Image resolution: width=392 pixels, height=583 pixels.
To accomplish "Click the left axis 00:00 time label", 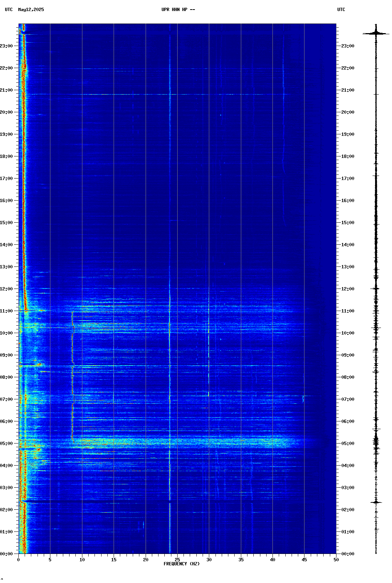I will 6,554.
